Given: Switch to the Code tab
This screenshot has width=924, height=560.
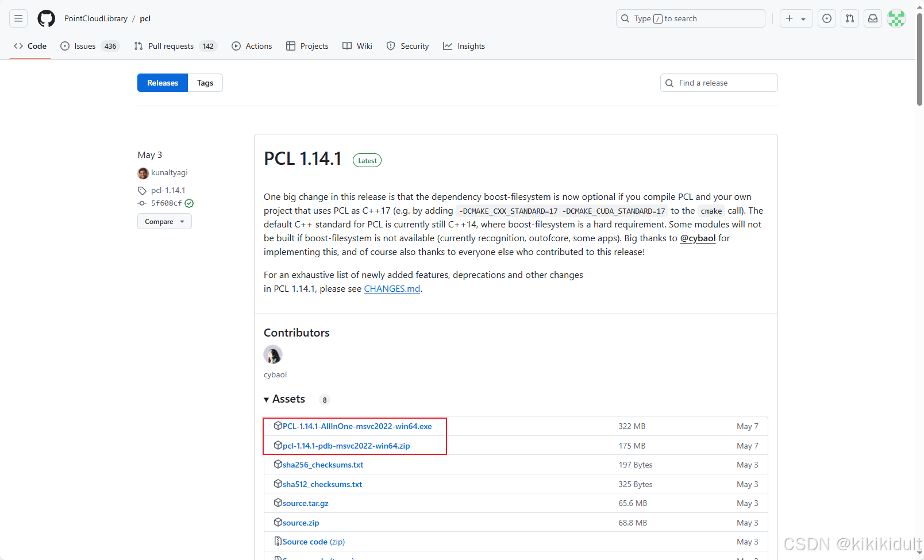Looking at the screenshot, I should pyautogui.click(x=30, y=46).
